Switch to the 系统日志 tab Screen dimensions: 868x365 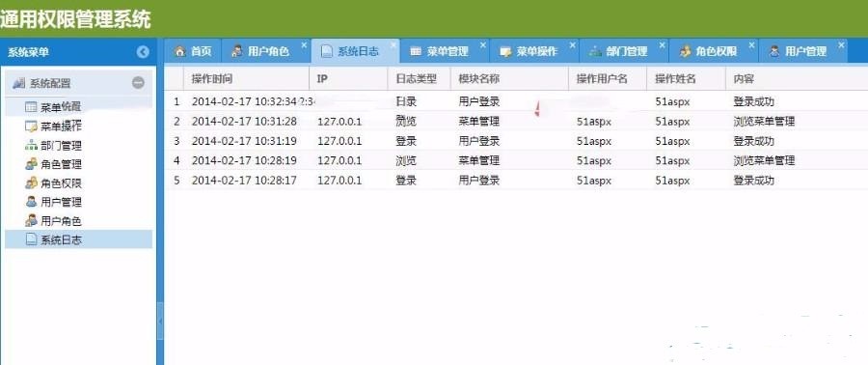pyautogui.click(x=355, y=51)
